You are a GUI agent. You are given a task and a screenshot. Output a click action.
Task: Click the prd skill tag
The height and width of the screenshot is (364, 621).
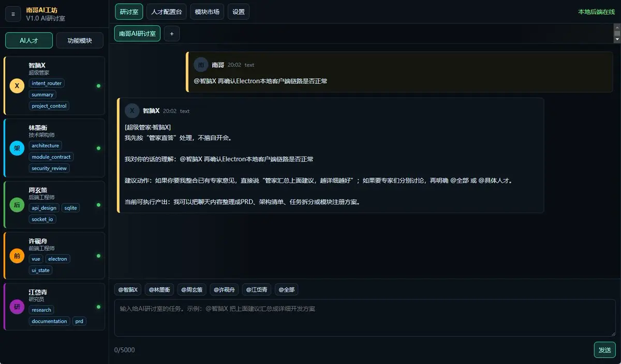(79, 322)
